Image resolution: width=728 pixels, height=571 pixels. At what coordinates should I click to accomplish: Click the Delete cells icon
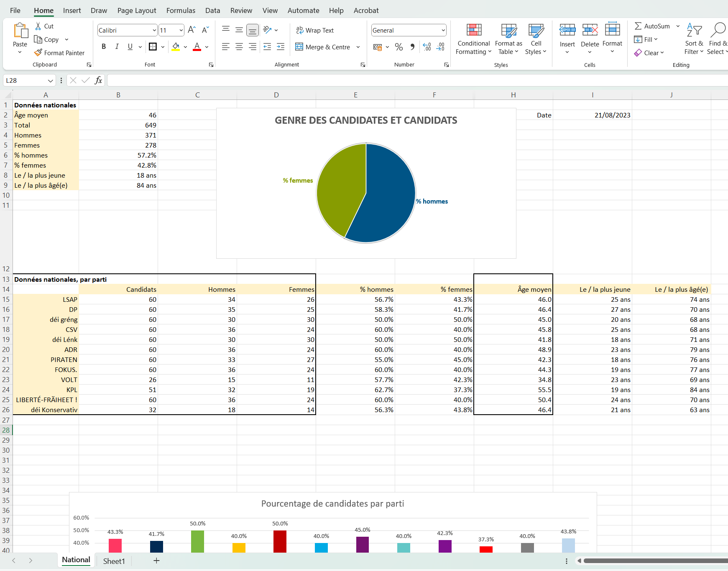click(590, 30)
